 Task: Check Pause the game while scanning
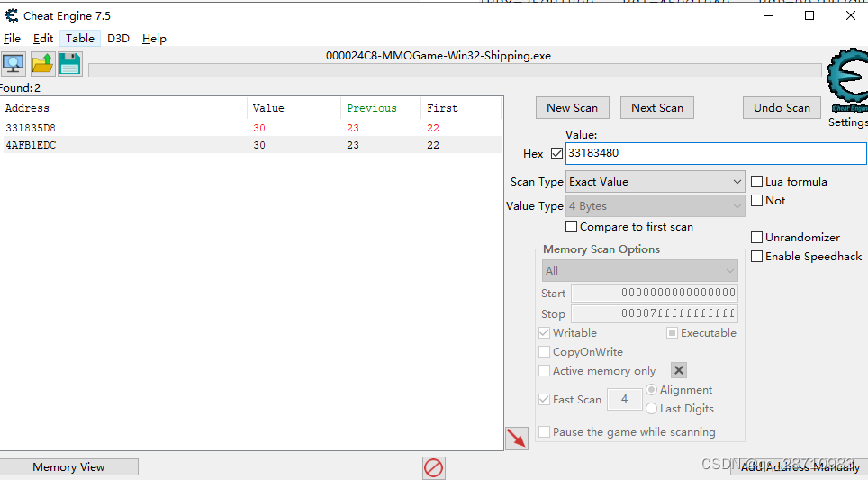[x=544, y=432]
